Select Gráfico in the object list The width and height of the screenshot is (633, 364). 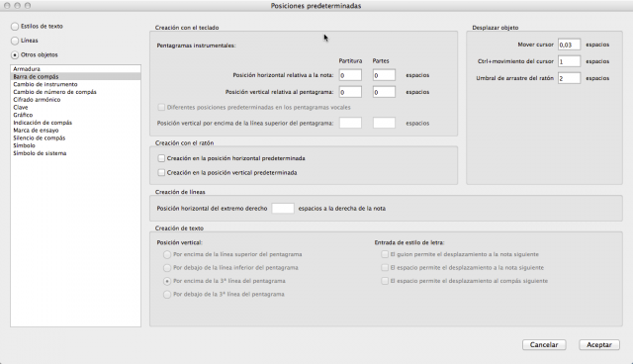tap(75, 115)
